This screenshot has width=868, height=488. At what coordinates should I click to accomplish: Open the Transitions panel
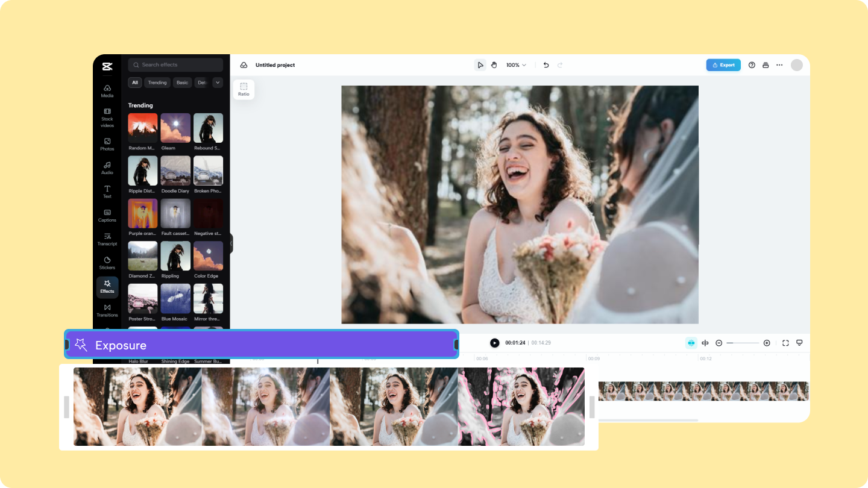click(107, 310)
